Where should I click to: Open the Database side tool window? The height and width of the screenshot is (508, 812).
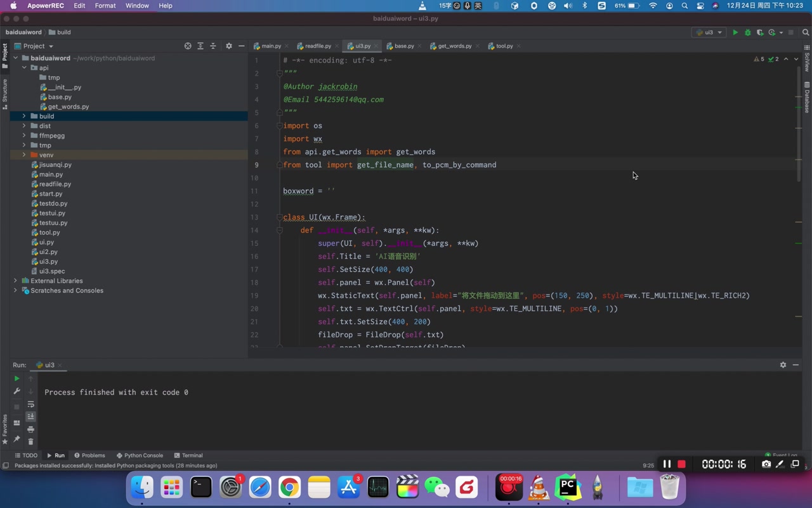807,97
